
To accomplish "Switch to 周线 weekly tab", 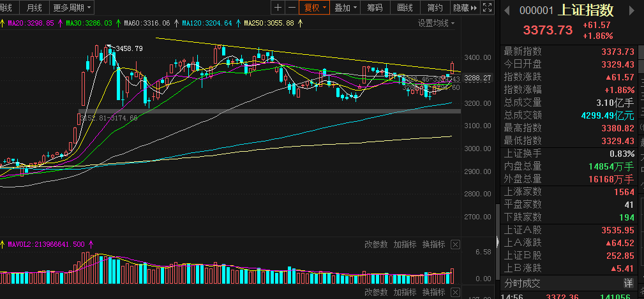I will point(6,8).
